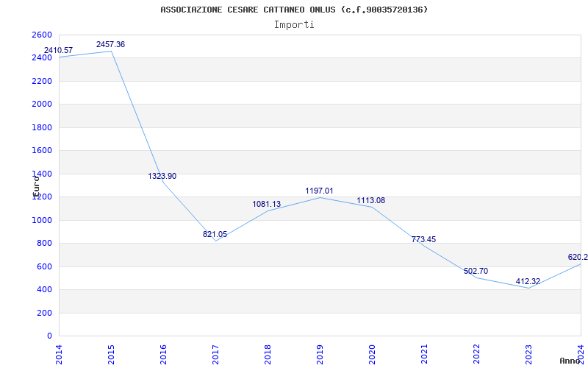
Task: Click y-axis tick 600
Action: [45, 266]
